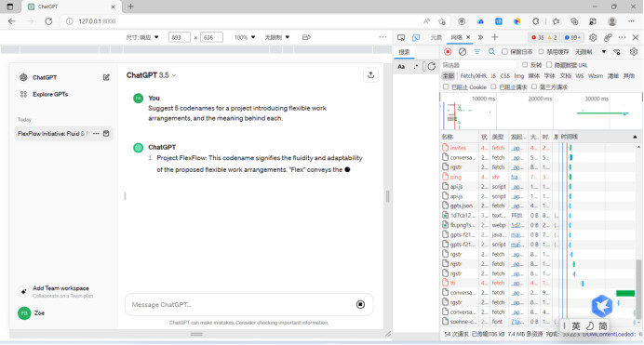Sort by timeline column arrow
Screen dimensions: 644x345
tap(635, 137)
